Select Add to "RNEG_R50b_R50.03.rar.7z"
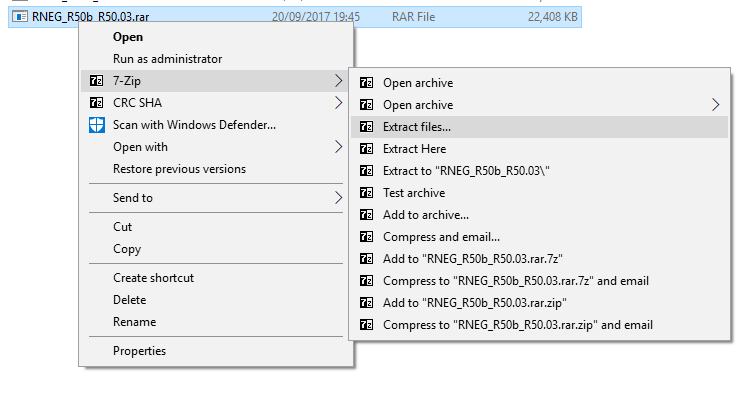743x396 pixels. click(539, 259)
